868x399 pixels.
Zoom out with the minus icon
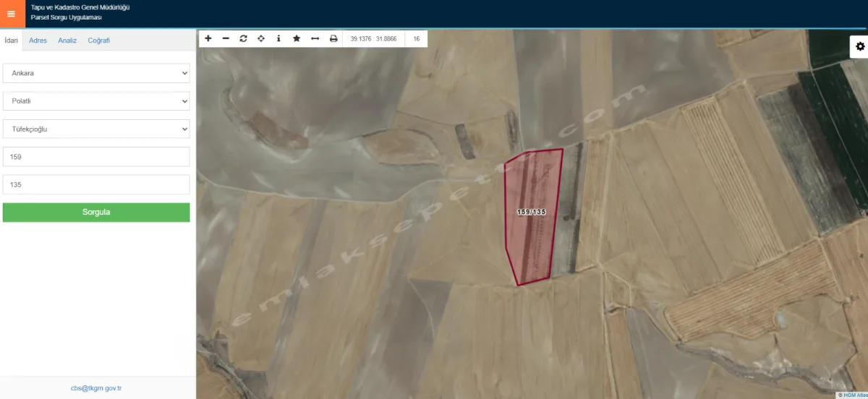tap(226, 38)
